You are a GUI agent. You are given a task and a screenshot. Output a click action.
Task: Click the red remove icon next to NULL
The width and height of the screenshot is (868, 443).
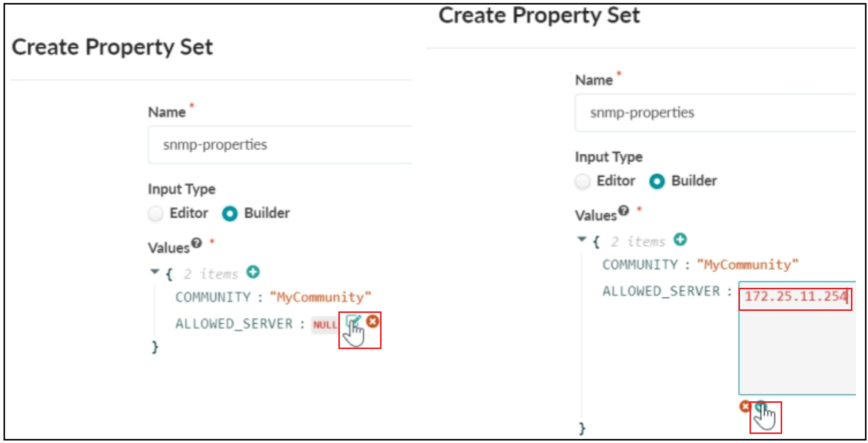click(373, 321)
